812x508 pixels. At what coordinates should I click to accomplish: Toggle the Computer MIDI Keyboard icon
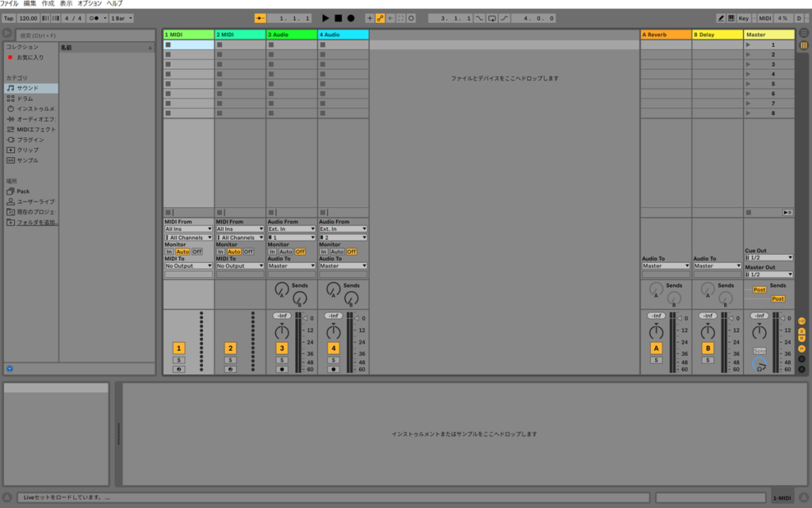point(730,18)
